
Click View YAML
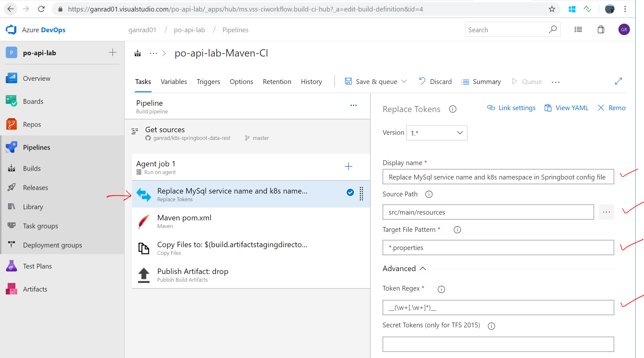click(x=567, y=108)
